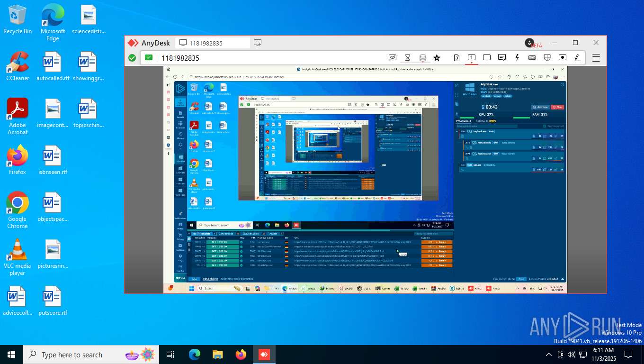Open Task View from the taskbar
The image size is (644, 364).
click(x=171, y=355)
